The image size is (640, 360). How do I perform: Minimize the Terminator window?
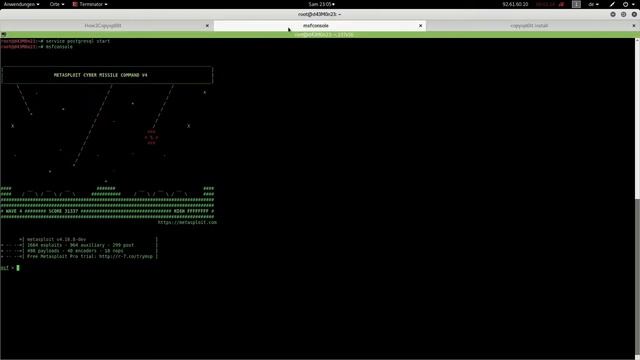613,14
